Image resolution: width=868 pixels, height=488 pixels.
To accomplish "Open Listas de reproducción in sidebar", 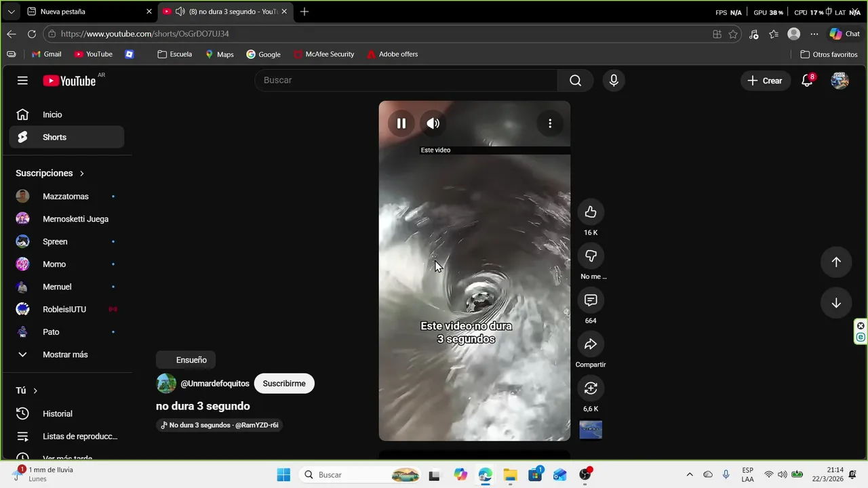I will coord(66,436).
